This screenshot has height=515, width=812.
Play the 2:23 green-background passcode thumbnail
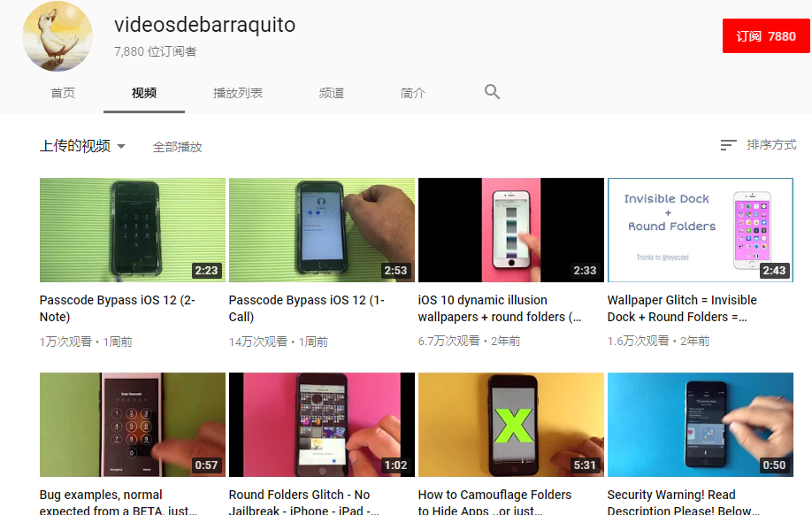[133, 230]
